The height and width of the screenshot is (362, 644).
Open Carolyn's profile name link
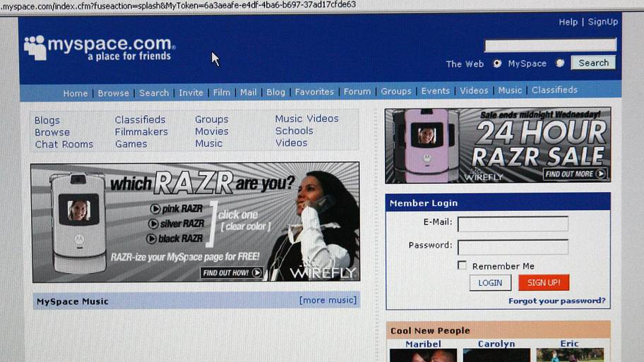[x=496, y=344]
